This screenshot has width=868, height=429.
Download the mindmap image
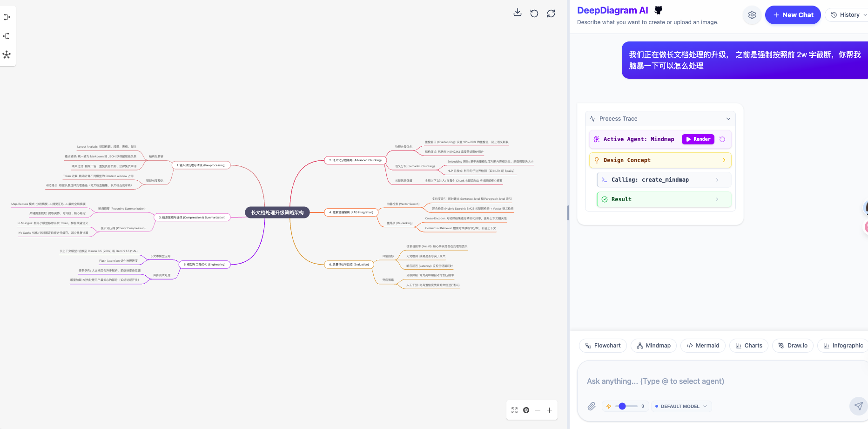(x=517, y=13)
